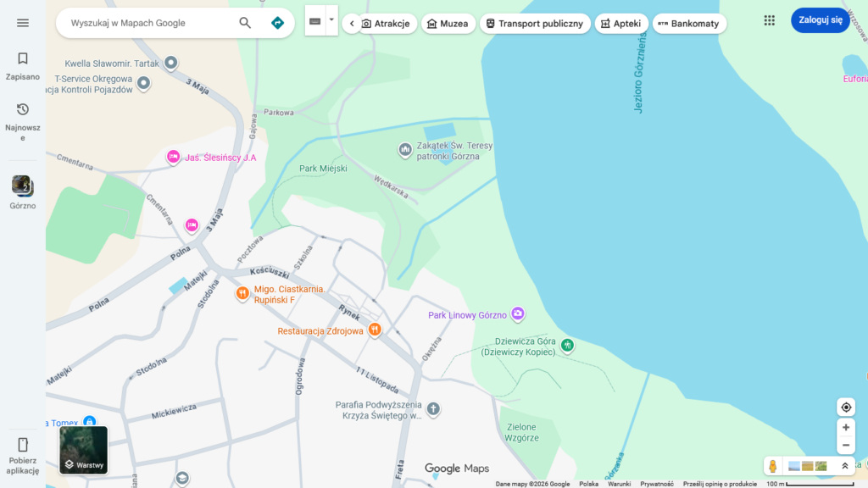Open the Google apps grid
Image resolution: width=868 pixels, height=488 pixels.
(769, 21)
